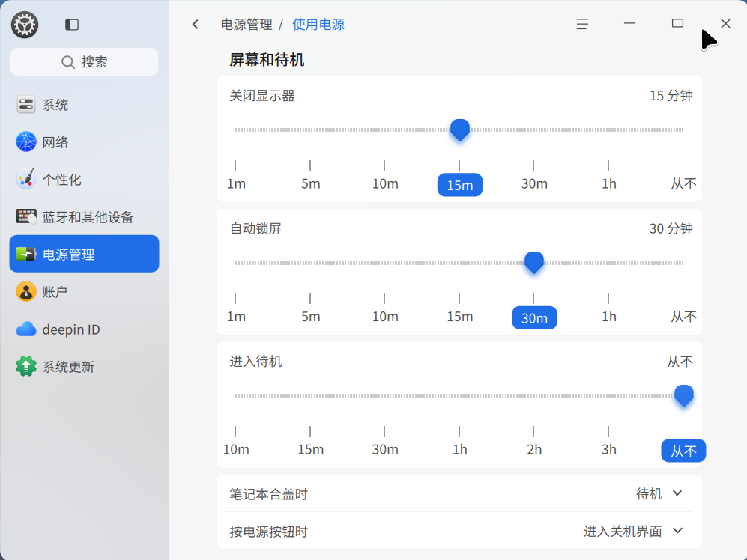
Task: Select 账户 in the sidebar
Action: point(85,291)
